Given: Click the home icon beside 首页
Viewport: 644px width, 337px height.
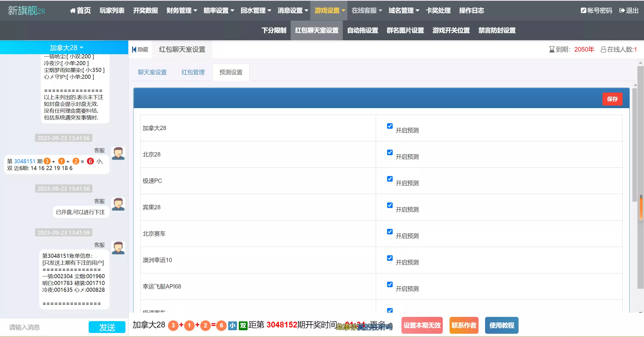Looking at the screenshot, I should [73, 10].
